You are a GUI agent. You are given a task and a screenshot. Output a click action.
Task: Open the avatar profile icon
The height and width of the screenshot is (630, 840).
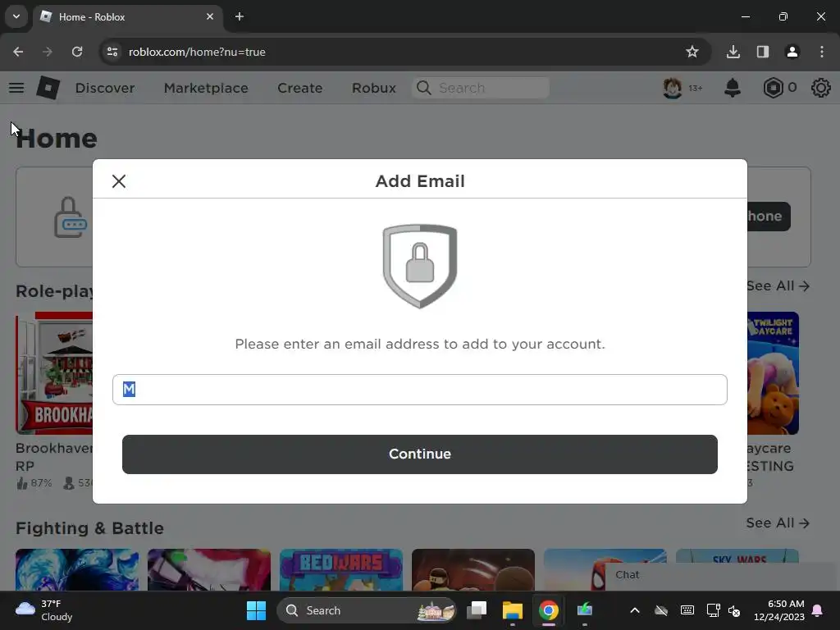673,88
